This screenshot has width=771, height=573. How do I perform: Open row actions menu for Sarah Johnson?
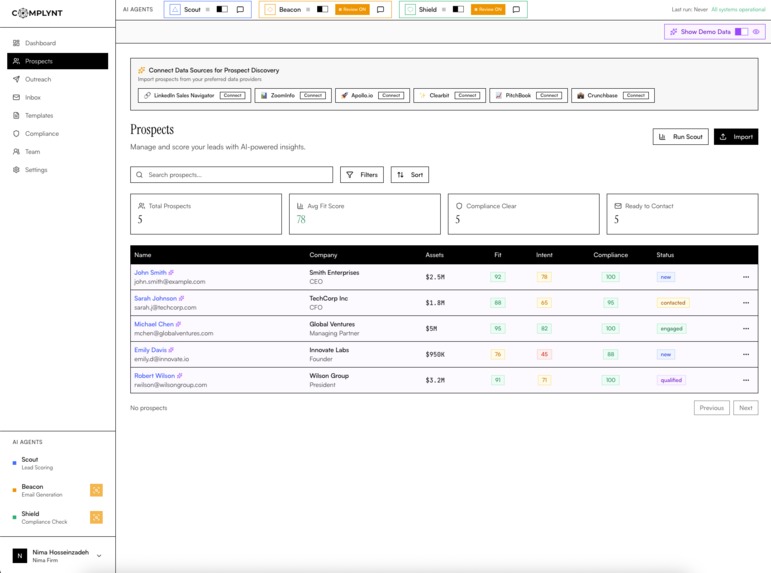pos(746,302)
